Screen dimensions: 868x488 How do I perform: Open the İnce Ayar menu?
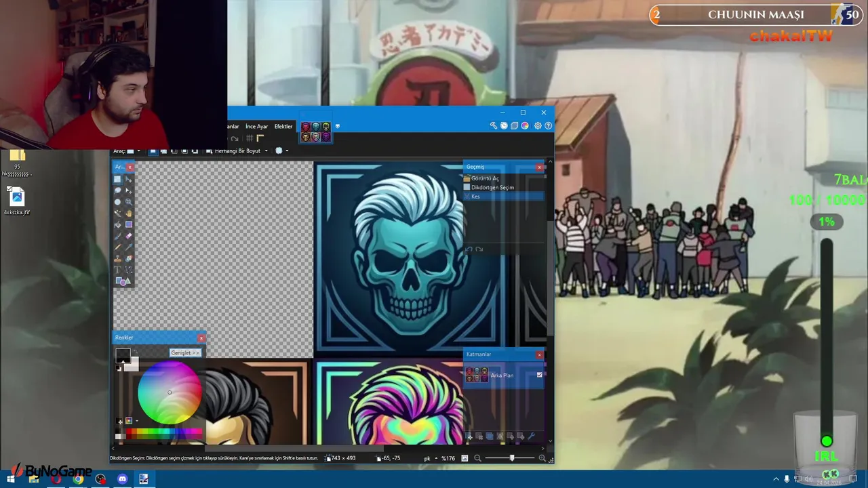tap(256, 126)
